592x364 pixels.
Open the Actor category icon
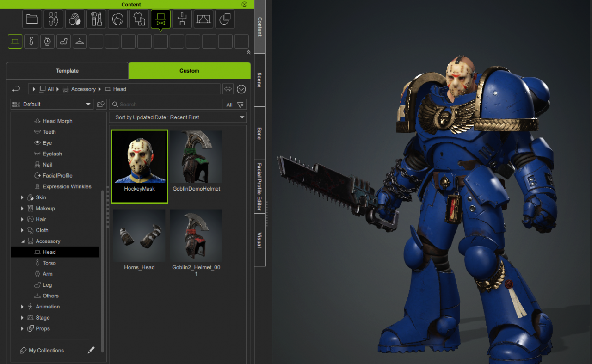(54, 19)
